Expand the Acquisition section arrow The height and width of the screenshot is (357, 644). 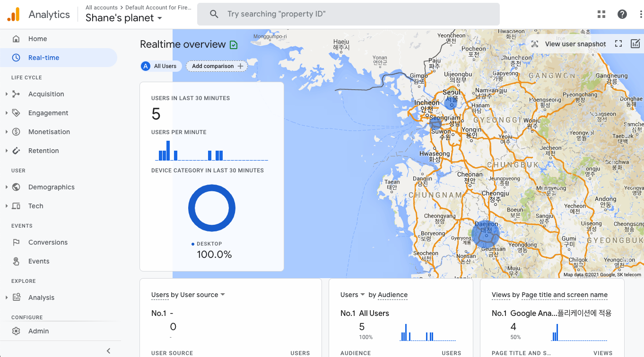[7, 94]
